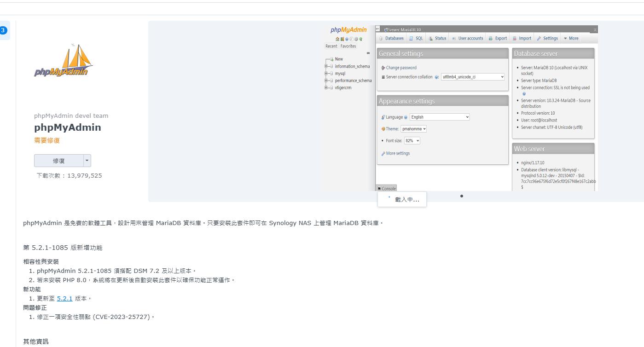Click the Database server panel header in the preview
644x347 pixels.
click(553, 53)
